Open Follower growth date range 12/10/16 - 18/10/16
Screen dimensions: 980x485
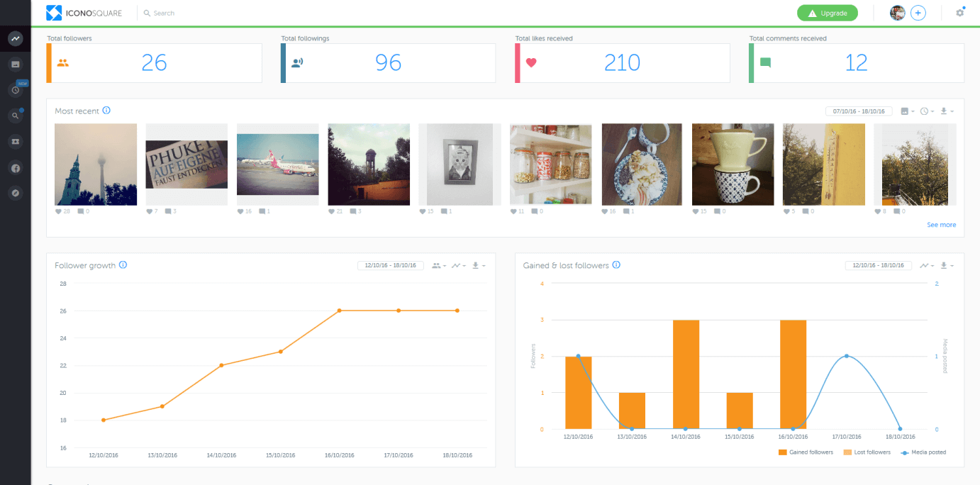pyautogui.click(x=391, y=266)
